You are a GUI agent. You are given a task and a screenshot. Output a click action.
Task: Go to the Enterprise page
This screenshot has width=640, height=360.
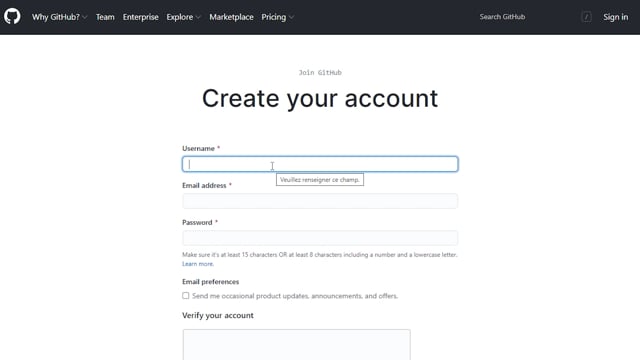click(140, 17)
